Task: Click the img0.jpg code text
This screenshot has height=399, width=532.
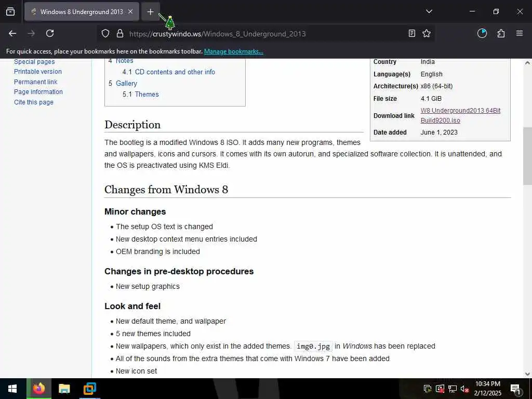Action: (313, 346)
